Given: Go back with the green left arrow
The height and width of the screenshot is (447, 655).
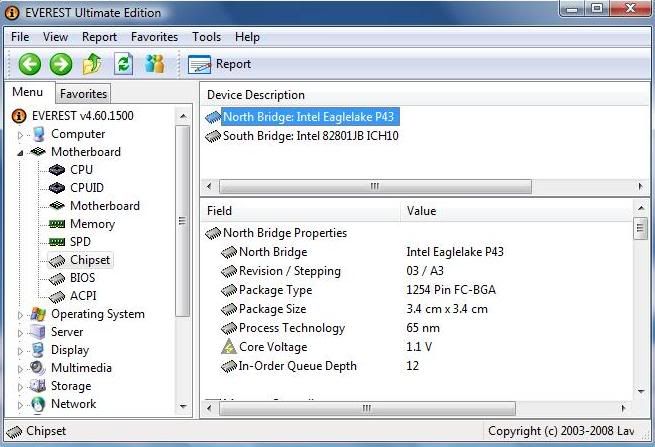Looking at the screenshot, I should pyautogui.click(x=30, y=64).
